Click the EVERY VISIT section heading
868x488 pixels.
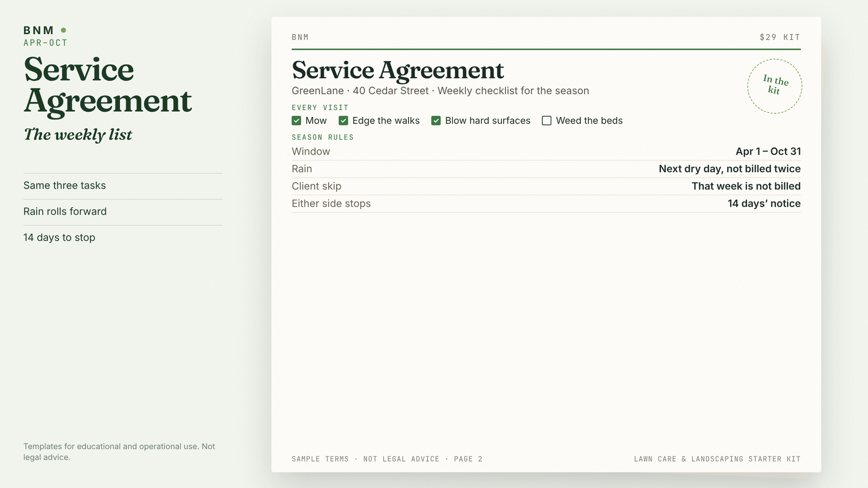click(x=320, y=108)
